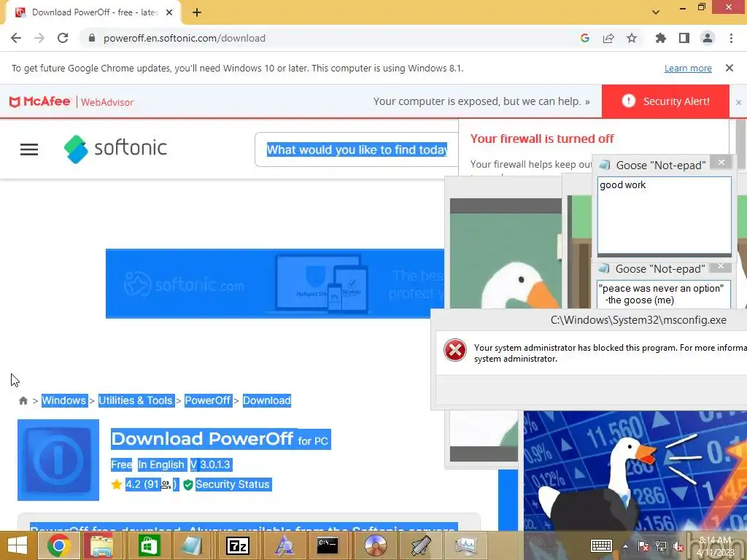
Task: Click the 'good work' Not-epad text area
Action: (664, 215)
